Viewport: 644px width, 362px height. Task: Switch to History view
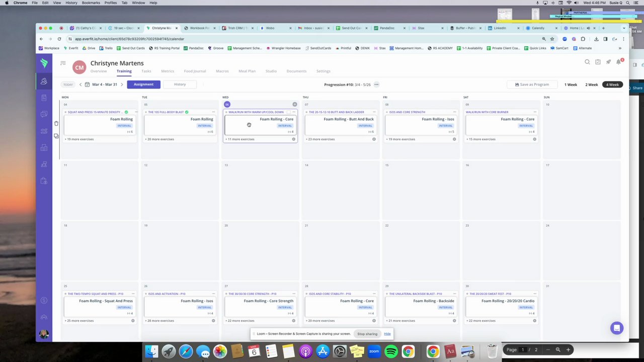point(180,84)
